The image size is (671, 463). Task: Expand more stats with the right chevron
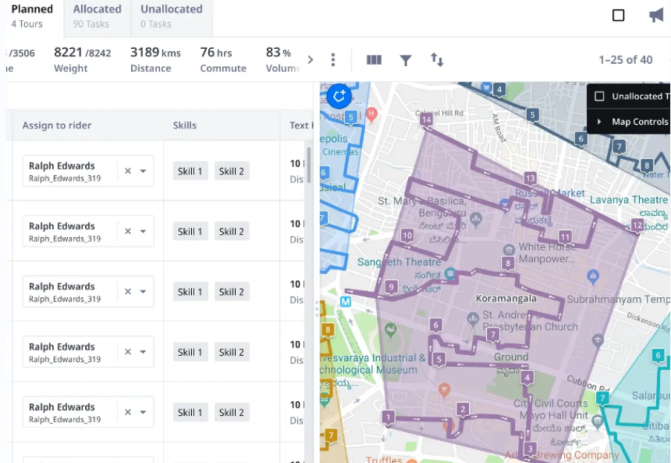pyautogui.click(x=310, y=60)
